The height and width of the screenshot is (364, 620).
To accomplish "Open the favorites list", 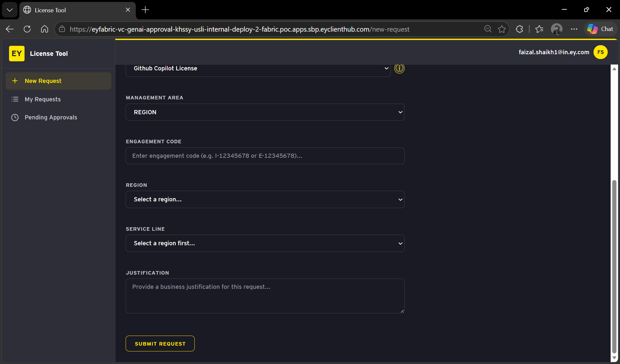I will point(539,29).
